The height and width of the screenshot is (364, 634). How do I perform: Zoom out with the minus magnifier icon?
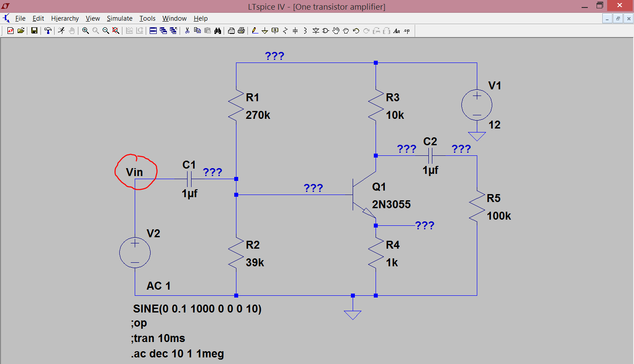pos(106,31)
